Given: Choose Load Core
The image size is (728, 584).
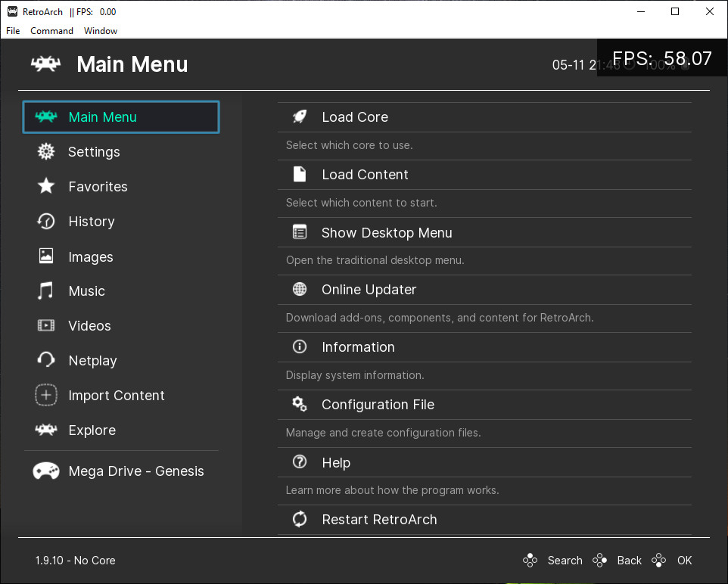Looking at the screenshot, I should (485, 117).
